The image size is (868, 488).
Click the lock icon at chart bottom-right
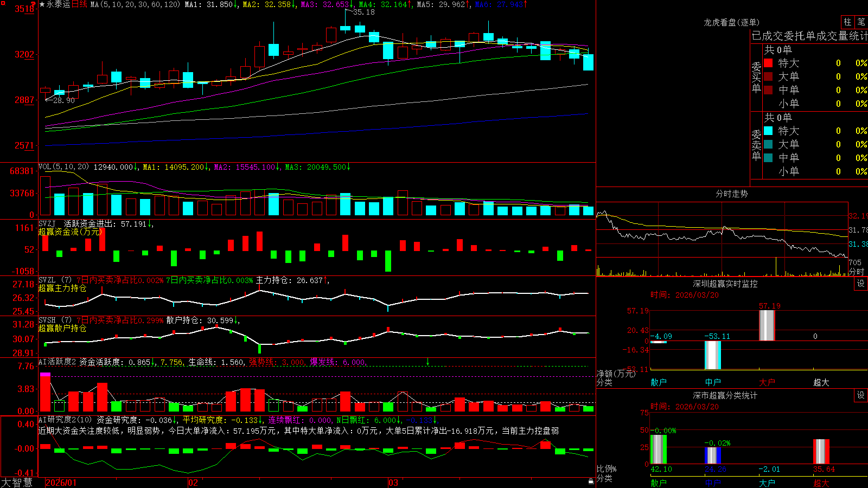point(591,481)
